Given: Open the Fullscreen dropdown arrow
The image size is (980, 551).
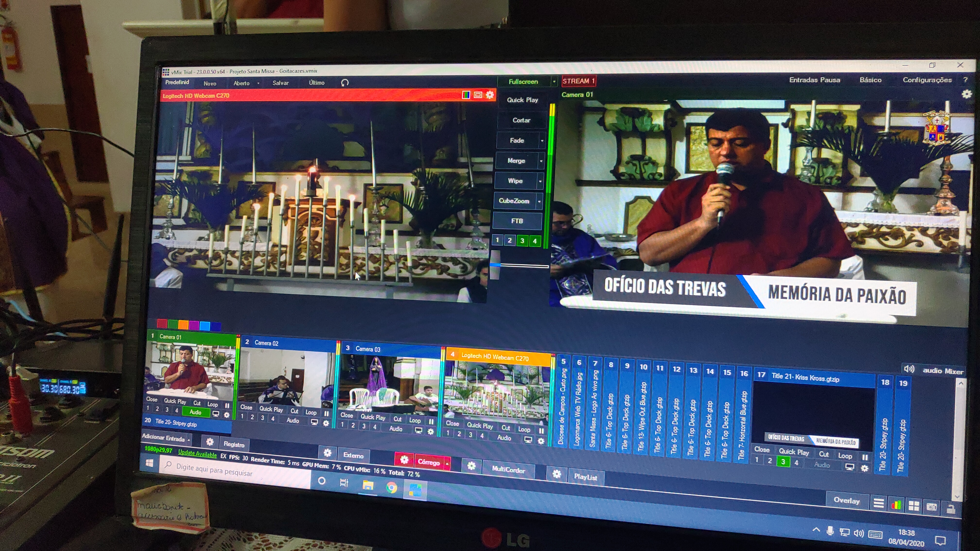Looking at the screenshot, I should 554,82.
